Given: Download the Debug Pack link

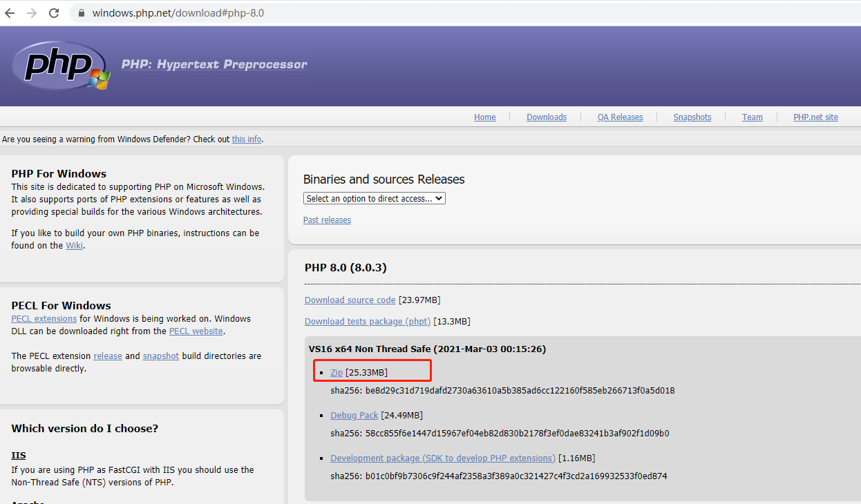Looking at the screenshot, I should tap(354, 416).
